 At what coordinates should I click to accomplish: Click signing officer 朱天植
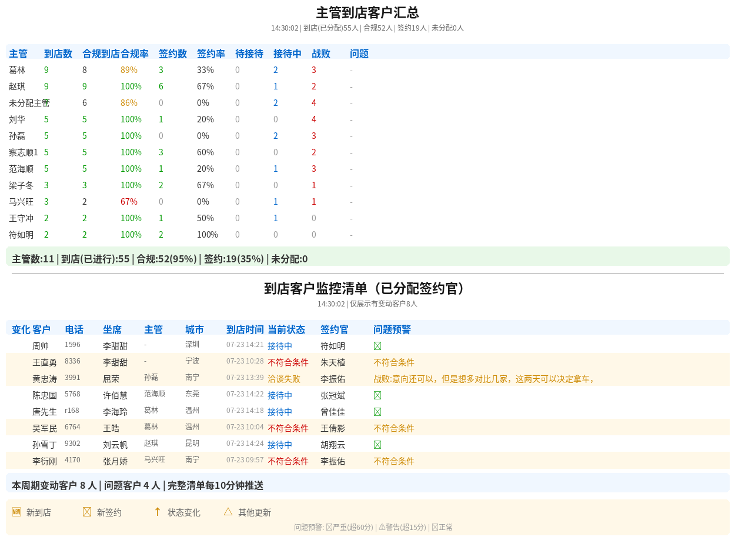(x=333, y=362)
